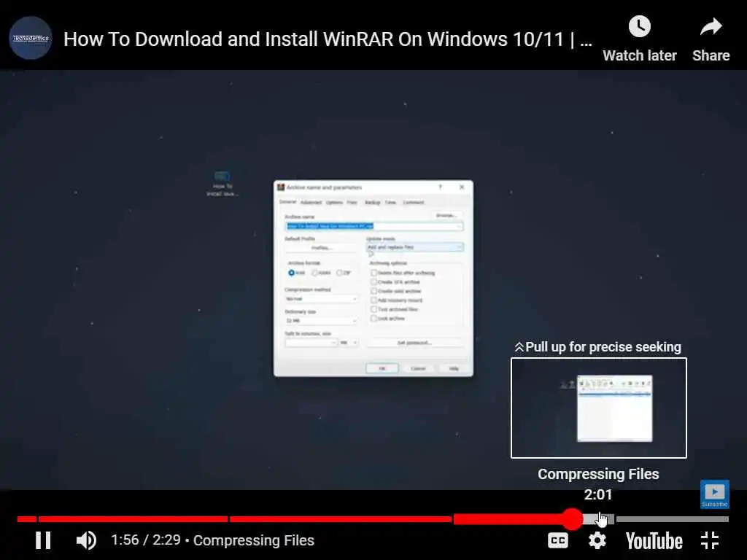Click the dialog Help button
This screenshot has height=560, width=747.
(x=454, y=368)
